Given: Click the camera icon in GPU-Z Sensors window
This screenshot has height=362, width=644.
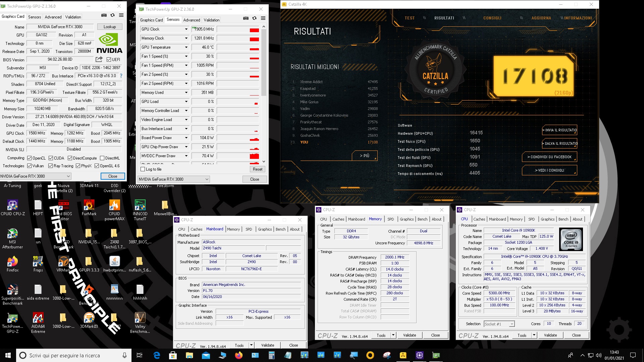Looking at the screenshot, I should 246,18.
